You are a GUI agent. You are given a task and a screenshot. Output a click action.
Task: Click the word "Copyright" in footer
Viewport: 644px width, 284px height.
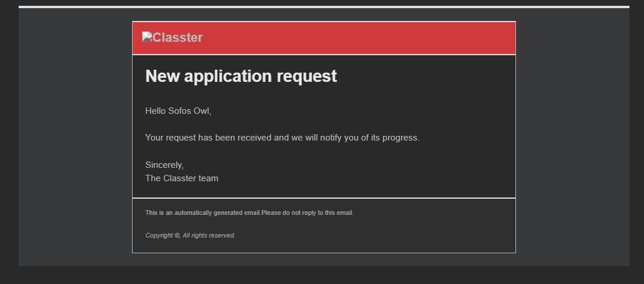(159, 235)
